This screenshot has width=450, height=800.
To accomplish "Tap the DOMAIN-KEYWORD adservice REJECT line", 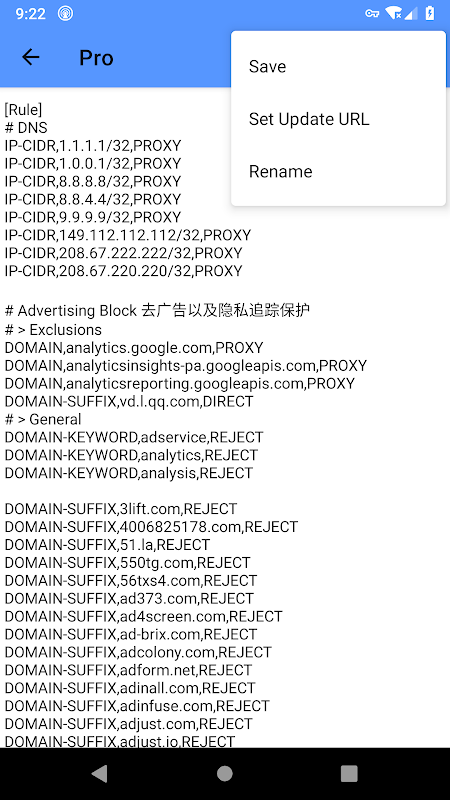I will (x=134, y=437).
